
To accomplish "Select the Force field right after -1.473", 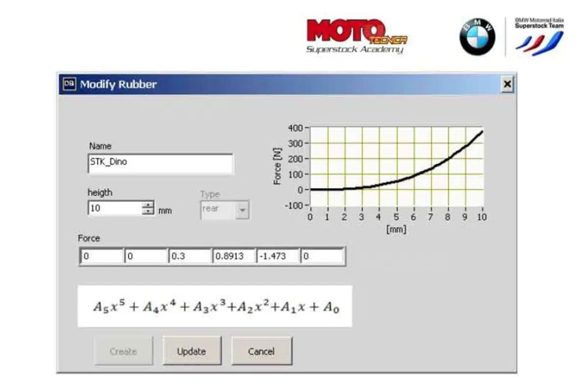I will [x=322, y=256].
